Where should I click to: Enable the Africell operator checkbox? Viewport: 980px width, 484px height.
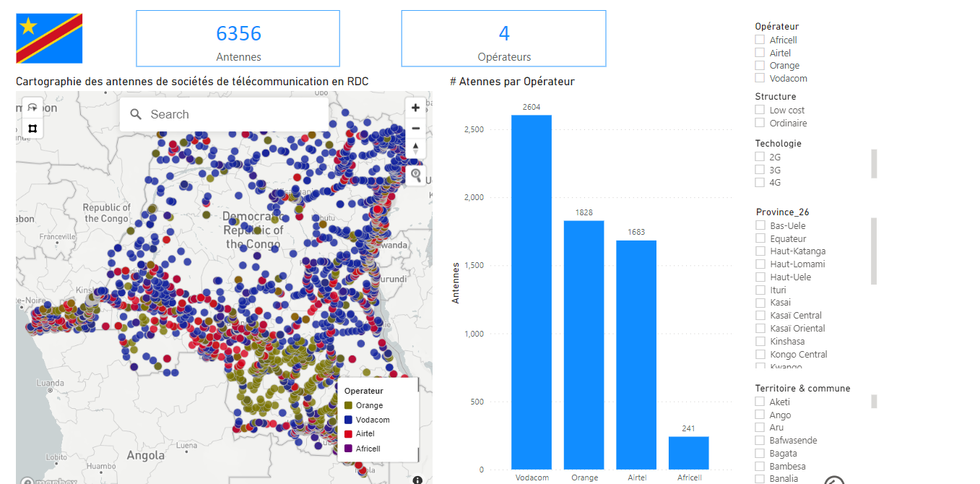[760, 40]
